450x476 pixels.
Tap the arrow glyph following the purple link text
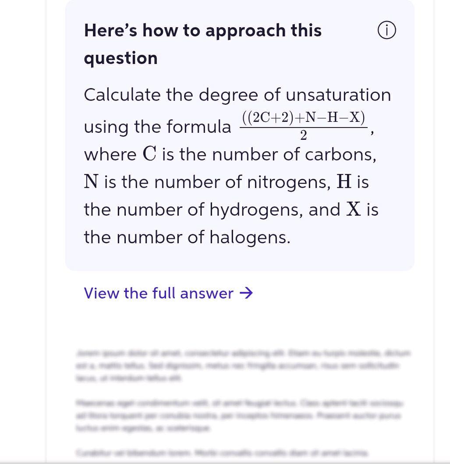(x=248, y=293)
